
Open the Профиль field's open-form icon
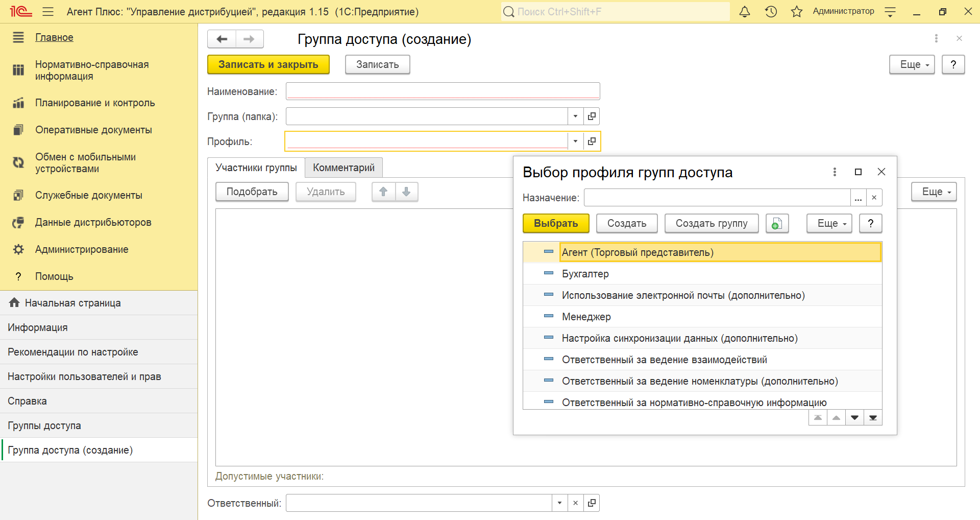(x=592, y=141)
